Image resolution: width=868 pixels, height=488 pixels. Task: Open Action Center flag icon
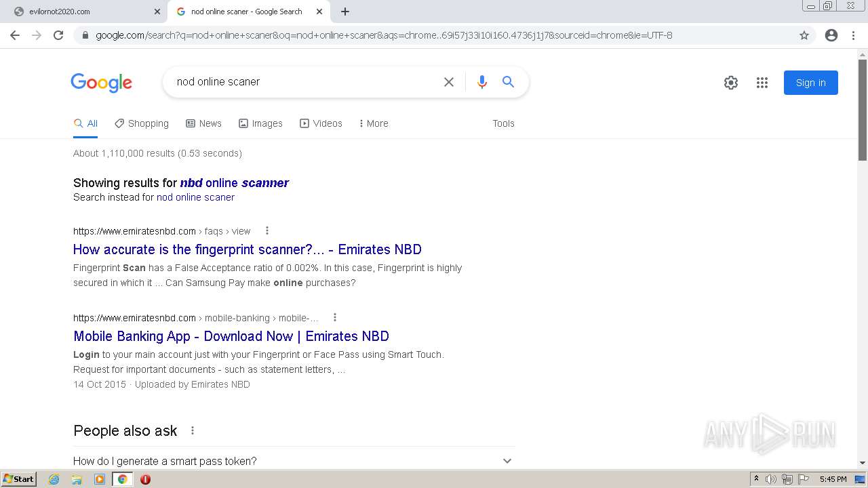pos(804,479)
